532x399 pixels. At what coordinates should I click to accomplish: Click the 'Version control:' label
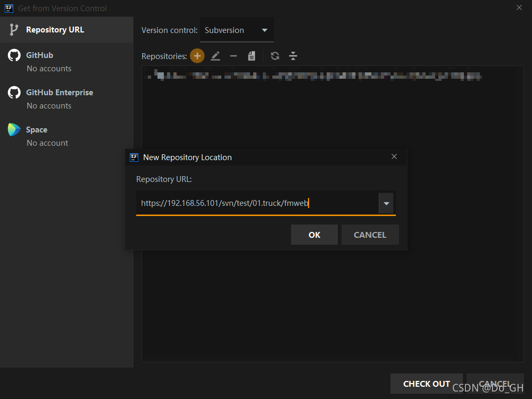point(169,30)
